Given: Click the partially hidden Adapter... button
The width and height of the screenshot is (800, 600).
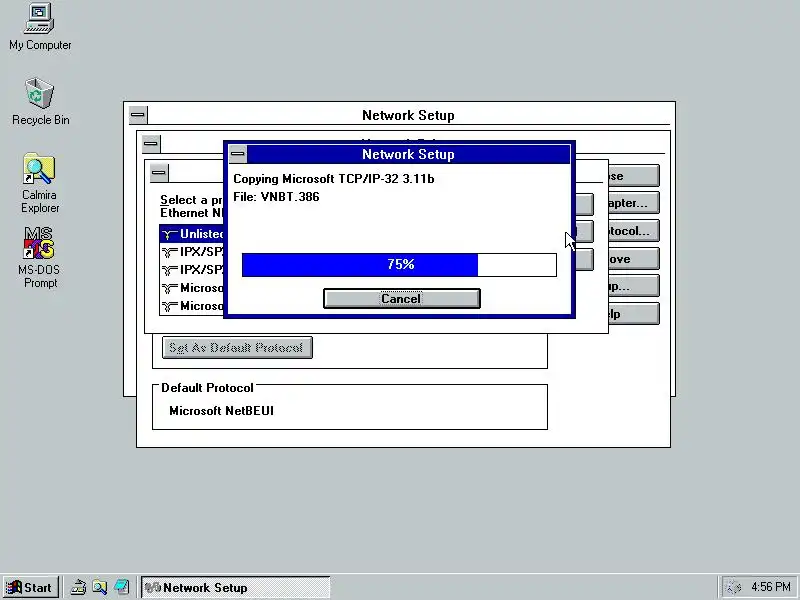Looking at the screenshot, I should [634, 203].
